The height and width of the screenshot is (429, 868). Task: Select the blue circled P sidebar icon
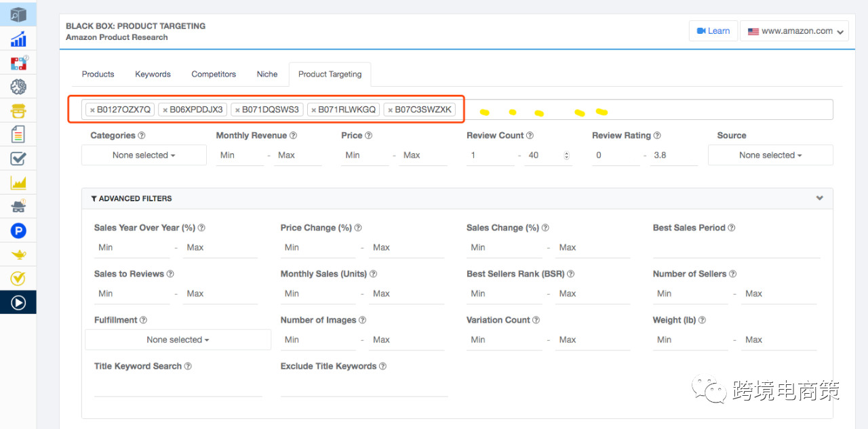tap(18, 231)
